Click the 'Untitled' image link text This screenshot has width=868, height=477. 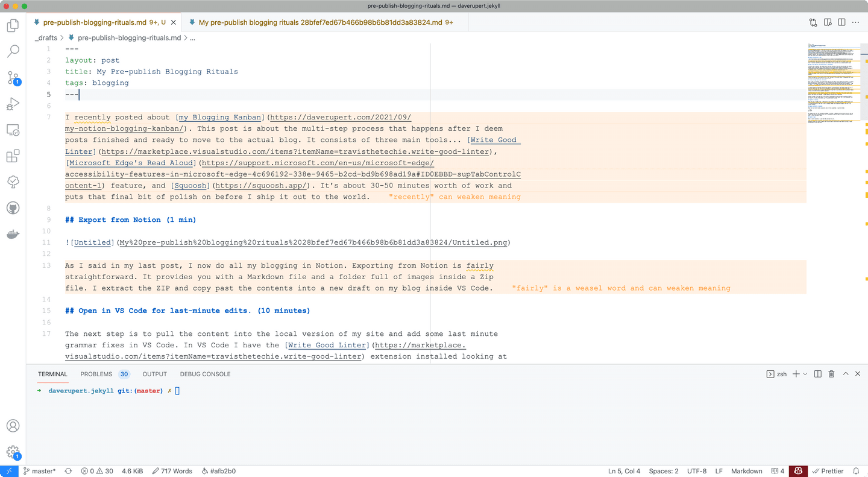[92, 242]
